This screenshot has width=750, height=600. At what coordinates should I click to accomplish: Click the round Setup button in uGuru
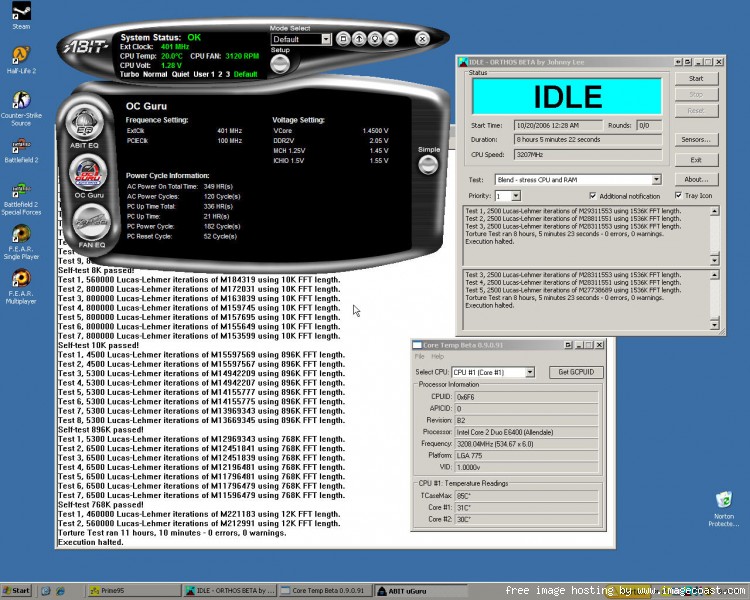coord(280,64)
